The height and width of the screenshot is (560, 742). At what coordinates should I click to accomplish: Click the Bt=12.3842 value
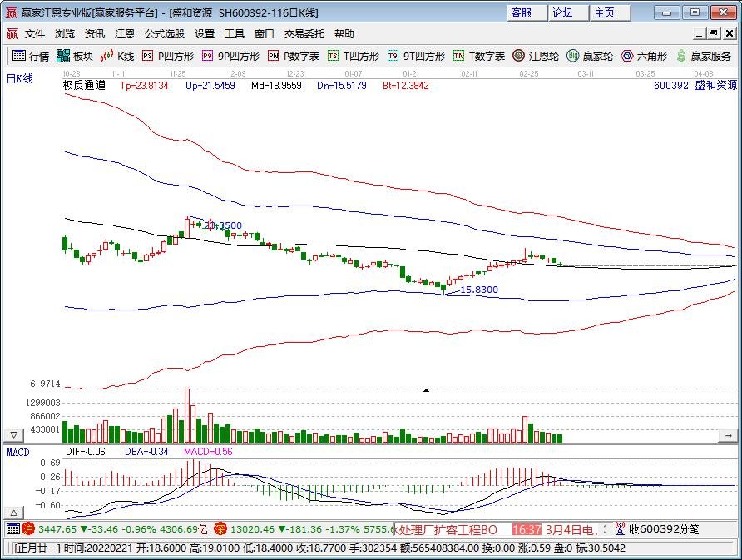[406, 86]
